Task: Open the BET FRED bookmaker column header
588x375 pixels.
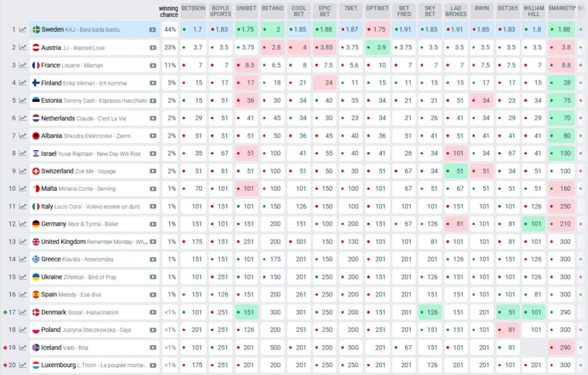Action: [x=404, y=11]
